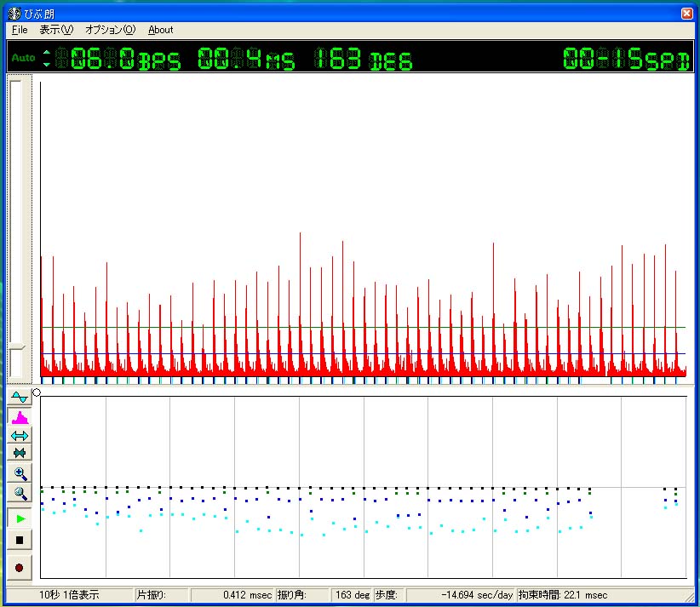
Task: Click the lower magnifier zoom icon
Action: pyautogui.click(x=20, y=493)
